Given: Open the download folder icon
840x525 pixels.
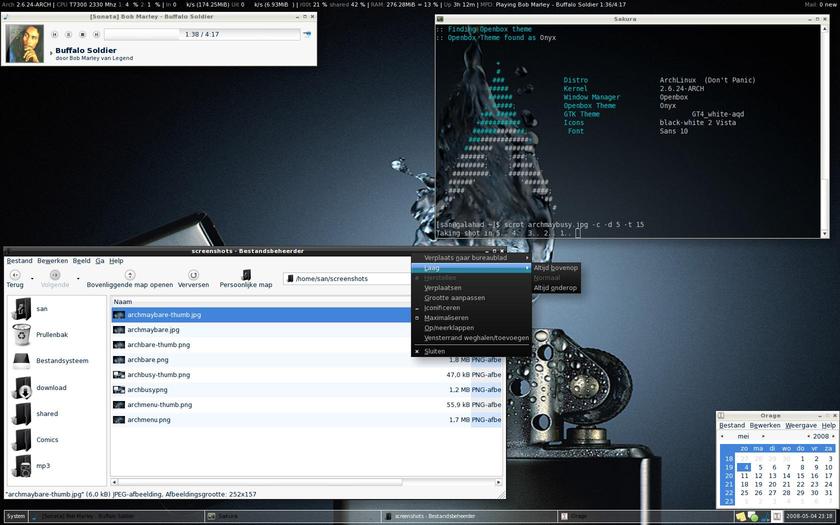Looking at the screenshot, I should pos(22,387).
